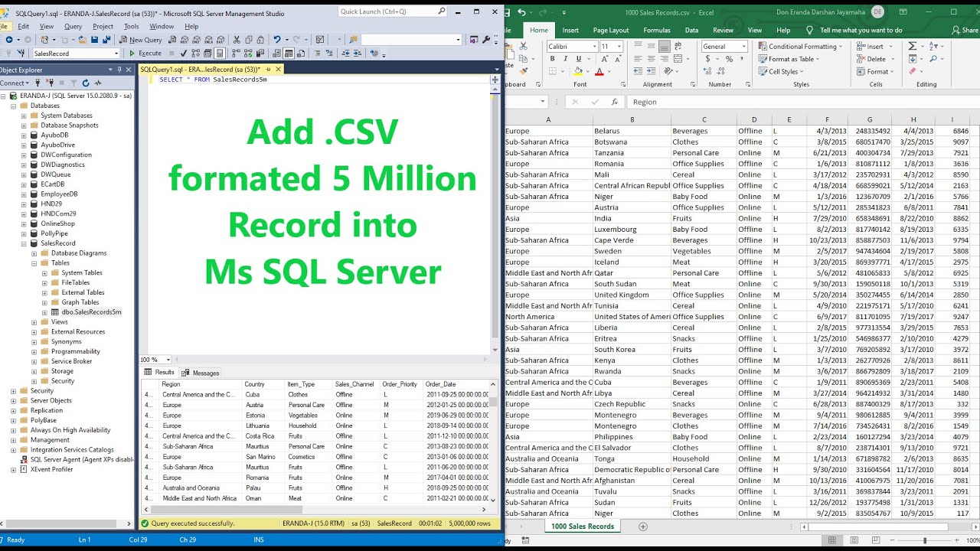
Task: Click Connect in Object Explorer
Action: [14, 83]
